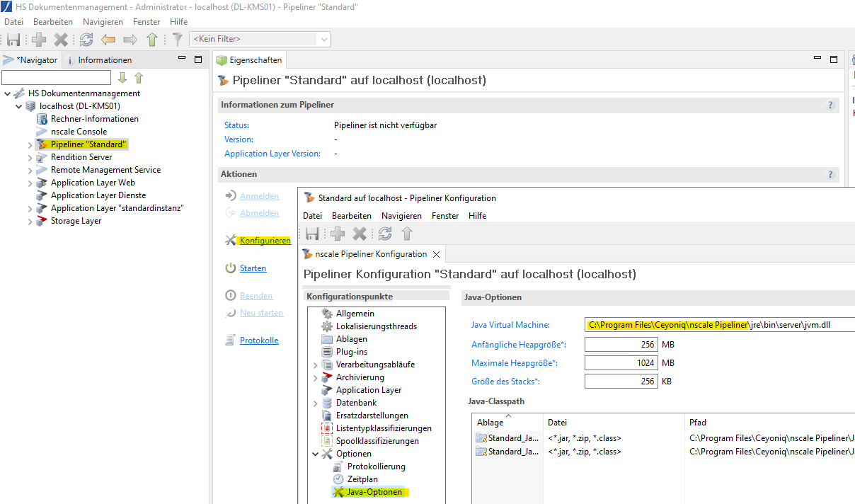This screenshot has width=855, height=504.
Task: Click the filter funnel icon
Action: coord(177,40)
